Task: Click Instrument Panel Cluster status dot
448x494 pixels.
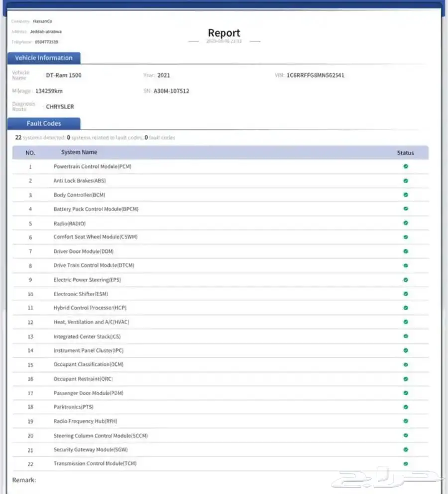Action: (405, 350)
